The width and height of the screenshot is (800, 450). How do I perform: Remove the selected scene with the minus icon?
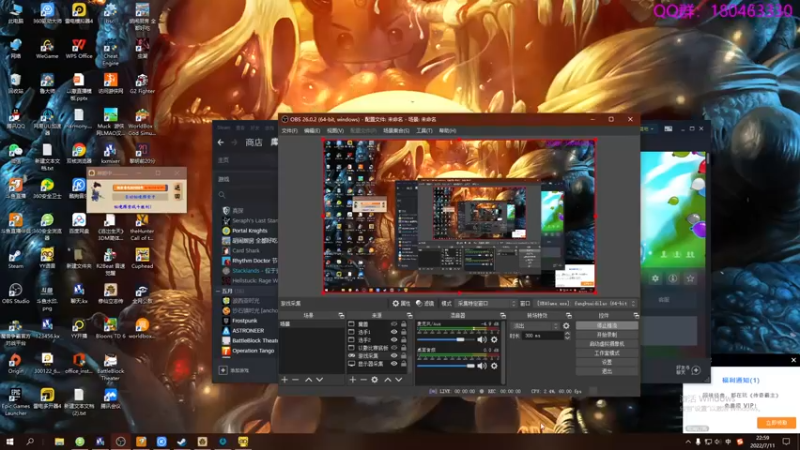click(x=295, y=380)
